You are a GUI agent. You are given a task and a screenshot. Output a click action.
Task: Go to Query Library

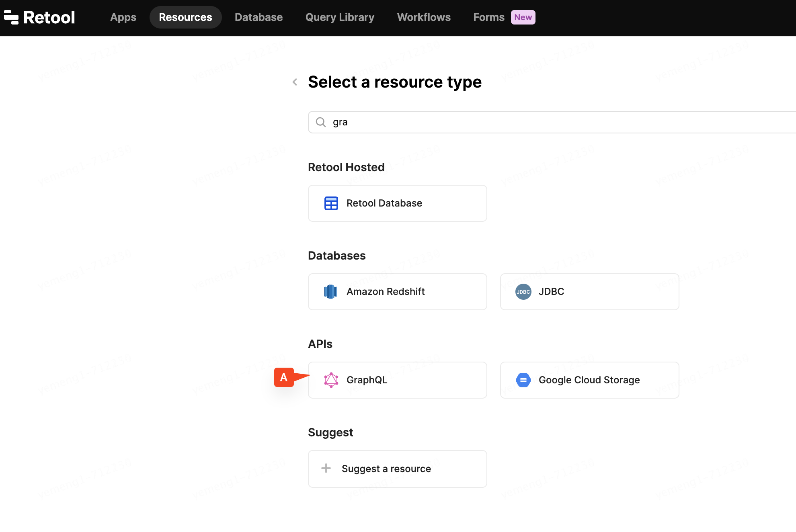click(340, 17)
